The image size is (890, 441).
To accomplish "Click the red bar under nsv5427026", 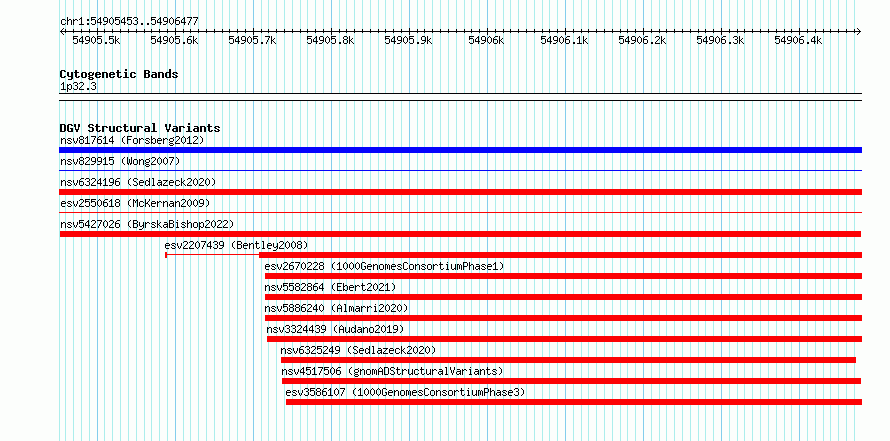I will tap(460, 234).
